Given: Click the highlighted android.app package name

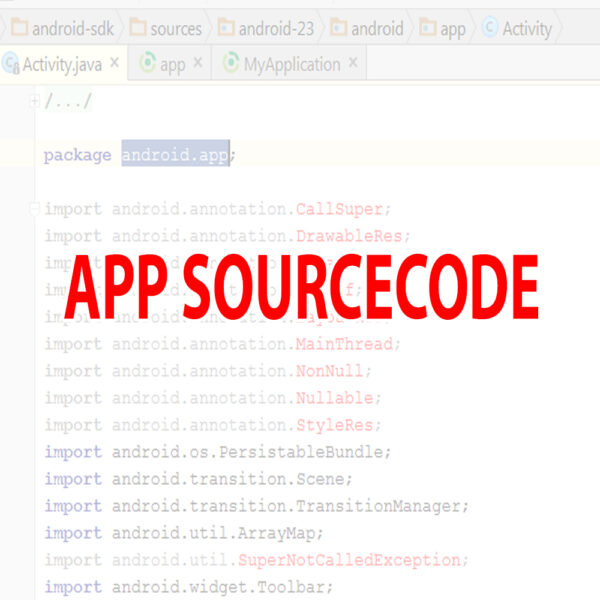Looking at the screenshot, I should click(x=175, y=155).
